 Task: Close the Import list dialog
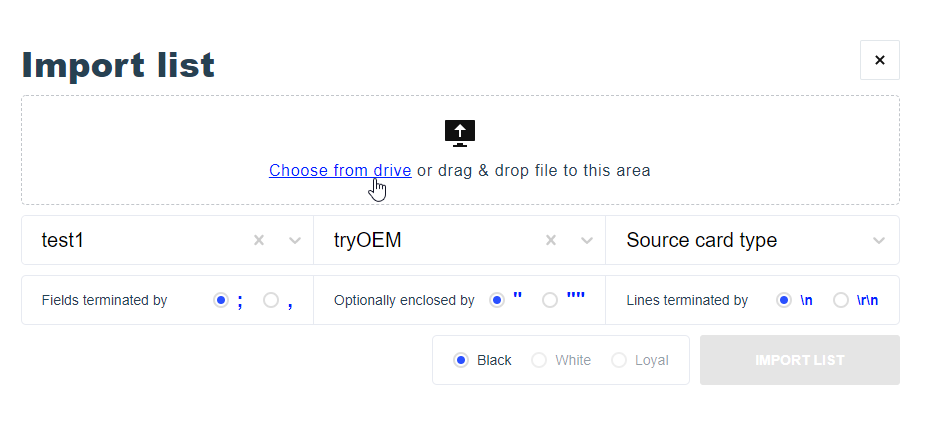pos(879,60)
